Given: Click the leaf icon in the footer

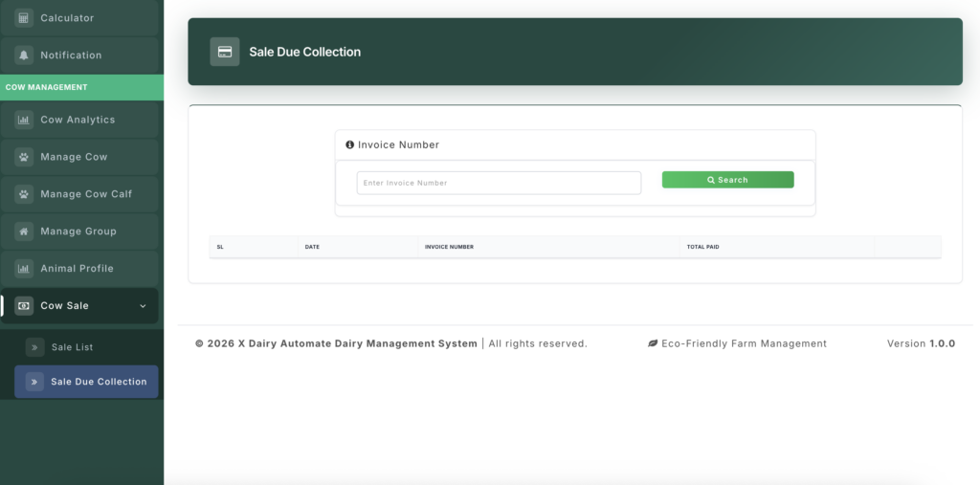Looking at the screenshot, I should (653, 343).
